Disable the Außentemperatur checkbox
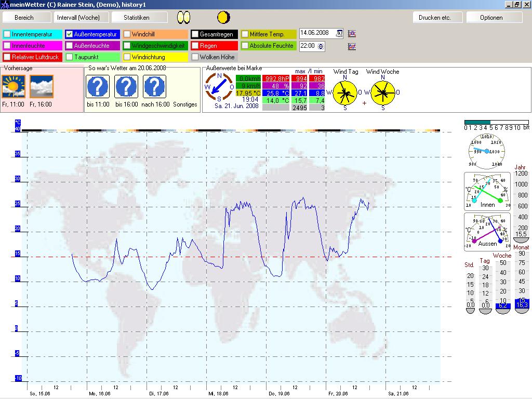This screenshot has width=532, height=399. 69,34
